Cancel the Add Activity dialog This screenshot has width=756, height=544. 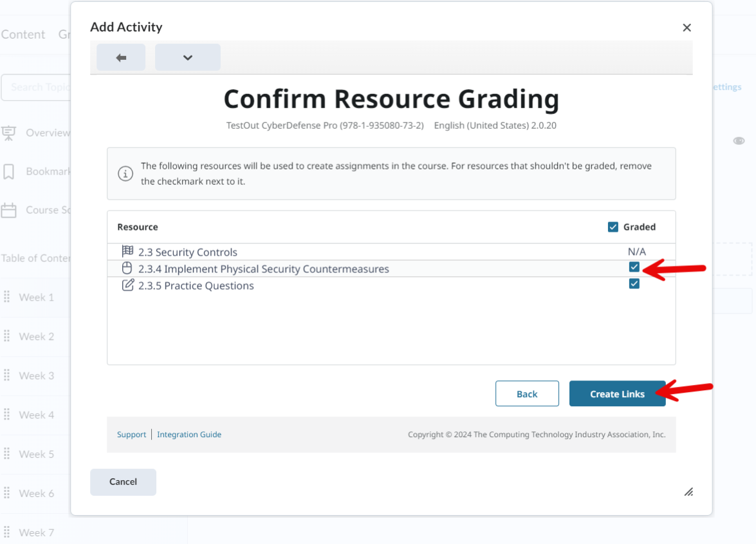tap(123, 482)
